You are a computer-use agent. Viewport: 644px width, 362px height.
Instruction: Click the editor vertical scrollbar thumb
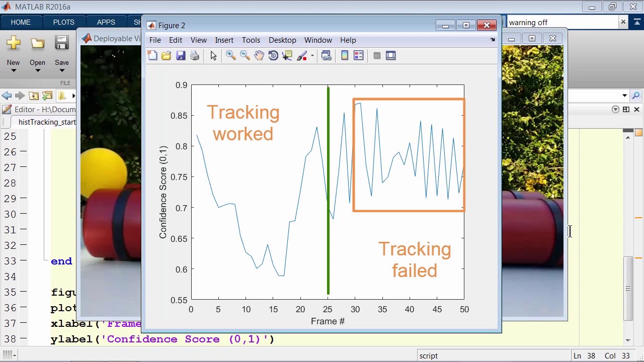pyautogui.click(x=628, y=289)
